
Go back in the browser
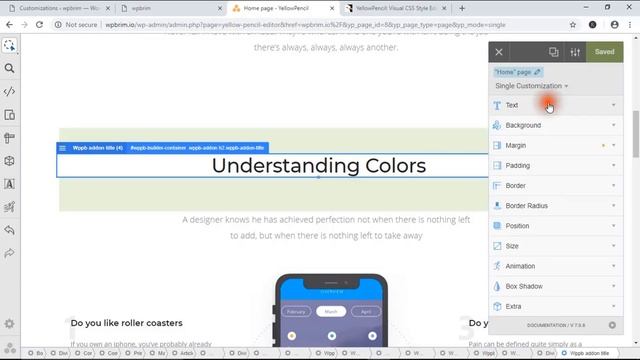(9, 25)
